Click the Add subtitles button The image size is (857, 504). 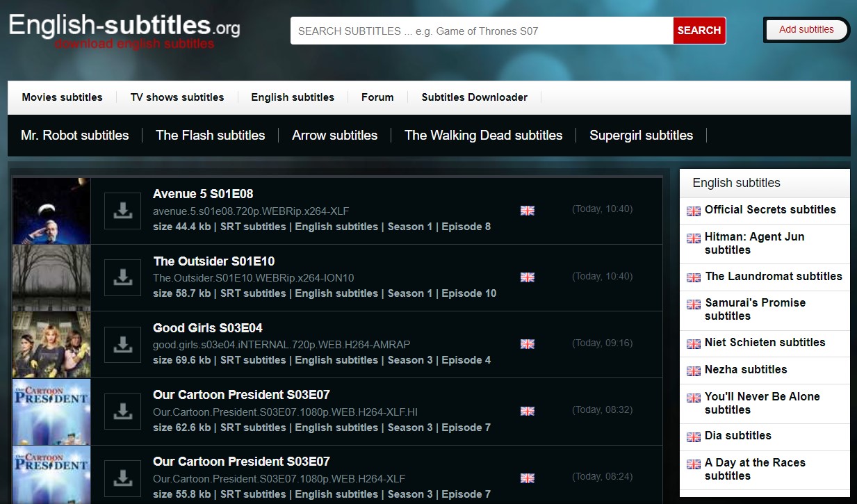coord(806,30)
